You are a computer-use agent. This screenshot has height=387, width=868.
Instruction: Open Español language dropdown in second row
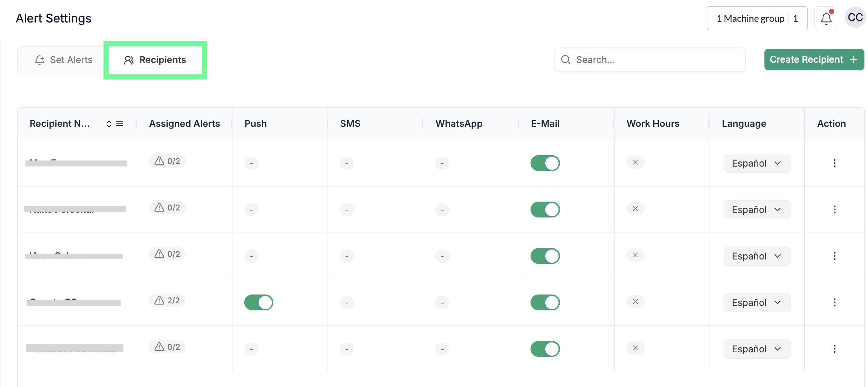(x=757, y=210)
